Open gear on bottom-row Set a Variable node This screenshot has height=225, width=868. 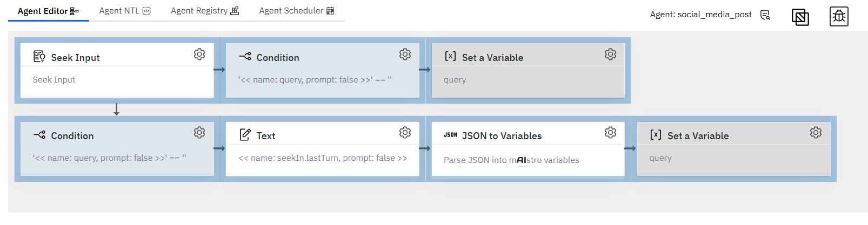point(816,133)
